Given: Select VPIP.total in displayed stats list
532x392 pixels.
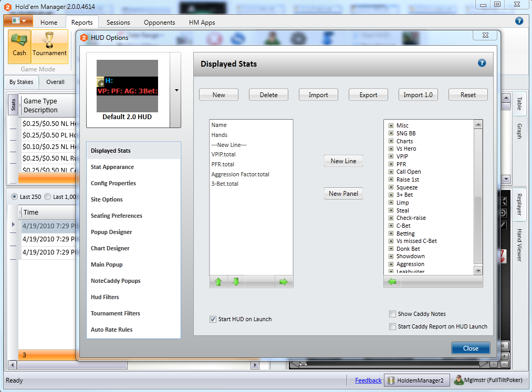Looking at the screenshot, I should tap(223, 155).
